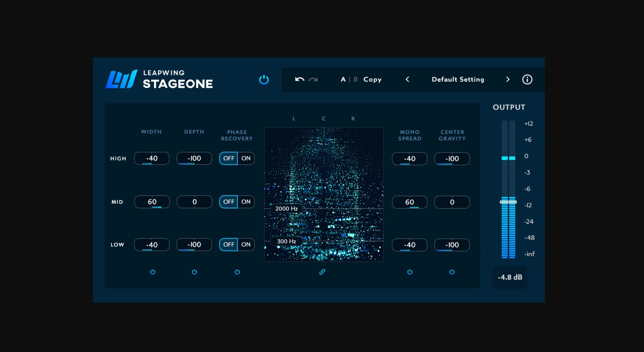644x352 pixels.
Task: Go to next preset with right chevron
Action: click(508, 80)
